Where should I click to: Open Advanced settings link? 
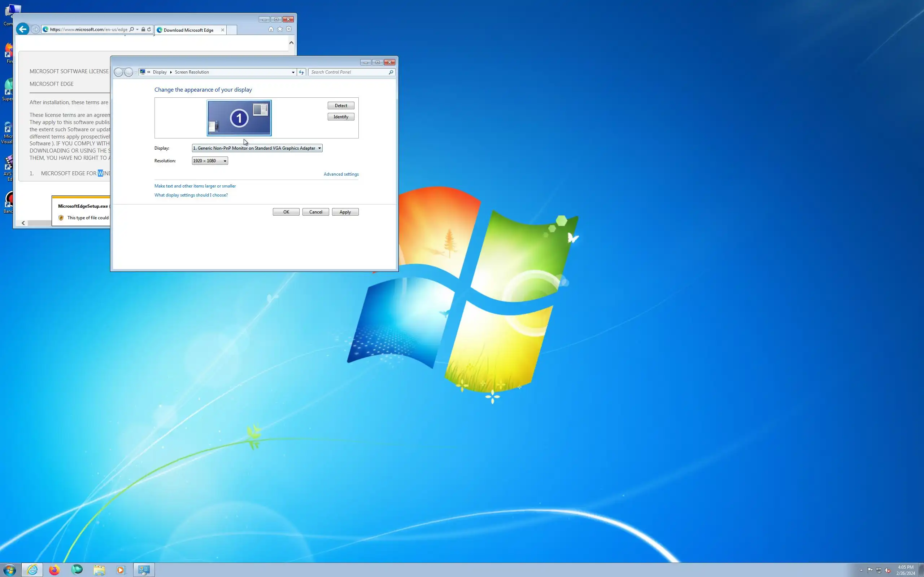pos(341,174)
